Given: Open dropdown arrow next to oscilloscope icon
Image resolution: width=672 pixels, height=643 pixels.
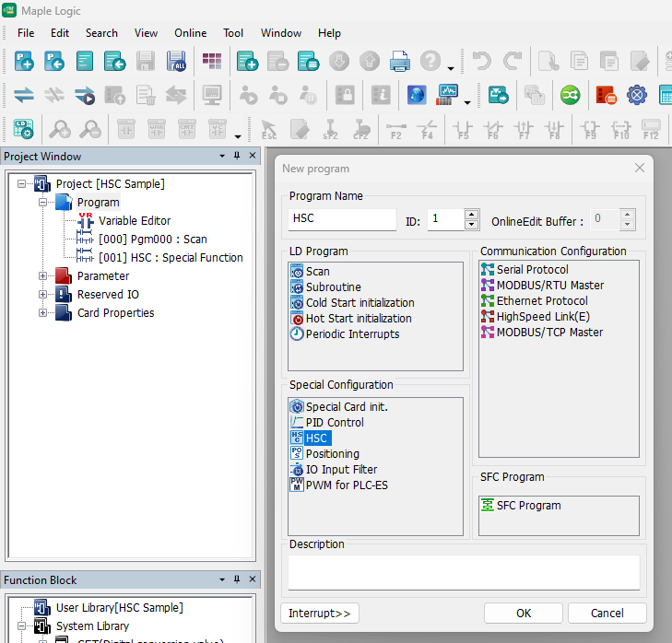Looking at the screenshot, I should 467,102.
